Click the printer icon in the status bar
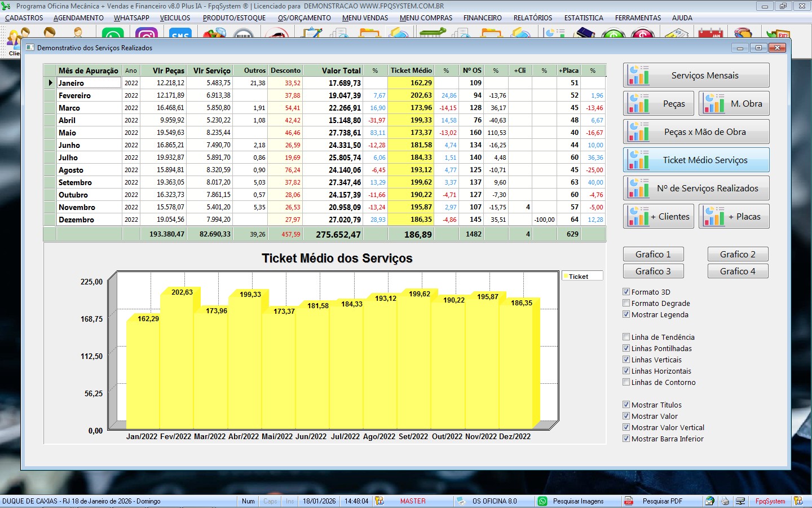Viewport: 812px width, 508px height. [725, 501]
